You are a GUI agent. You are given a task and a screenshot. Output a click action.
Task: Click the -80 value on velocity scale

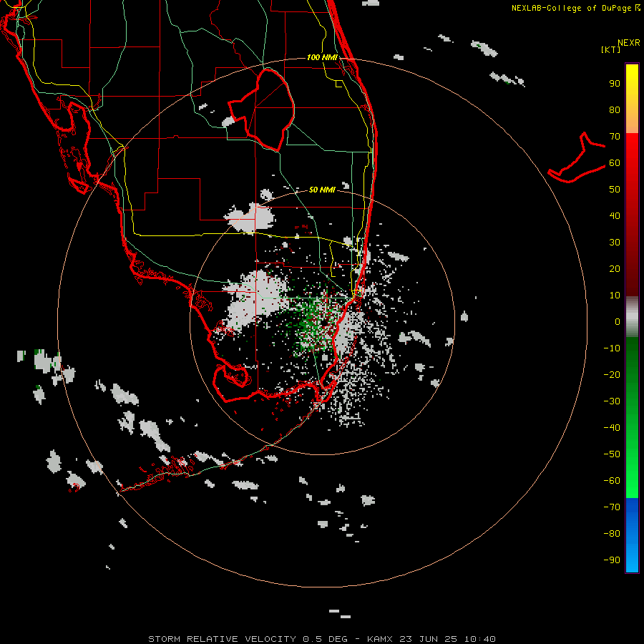coord(612,534)
